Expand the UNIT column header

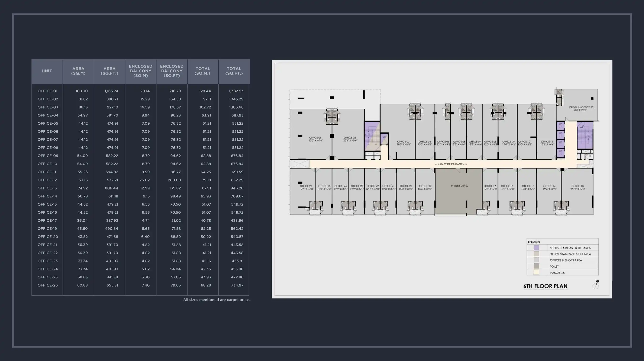(47, 71)
